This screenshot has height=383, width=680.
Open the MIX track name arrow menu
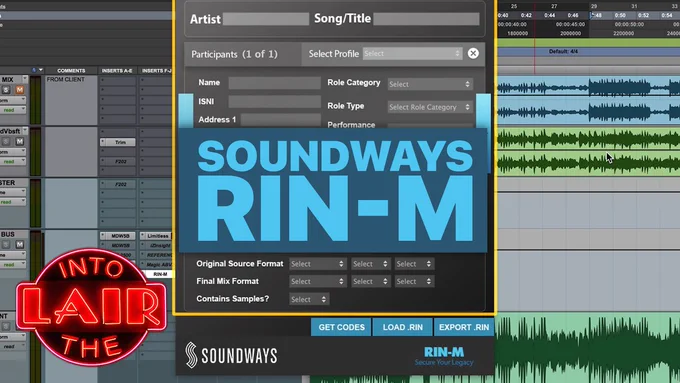point(25,79)
